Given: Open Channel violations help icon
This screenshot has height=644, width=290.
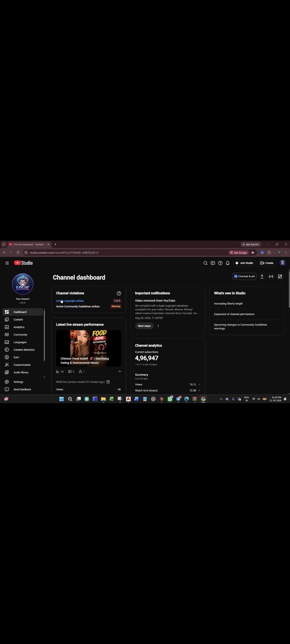Looking at the screenshot, I should 119,293.
